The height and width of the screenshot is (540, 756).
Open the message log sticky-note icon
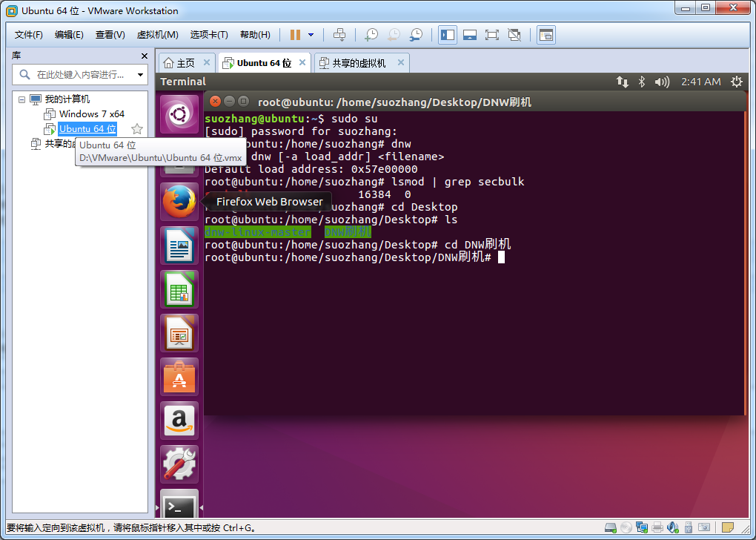pos(728,527)
